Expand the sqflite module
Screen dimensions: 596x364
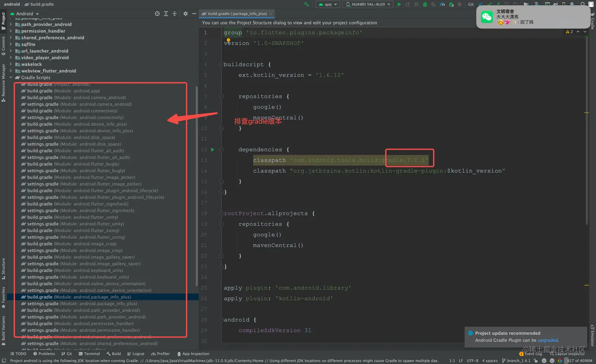[x=11, y=45]
